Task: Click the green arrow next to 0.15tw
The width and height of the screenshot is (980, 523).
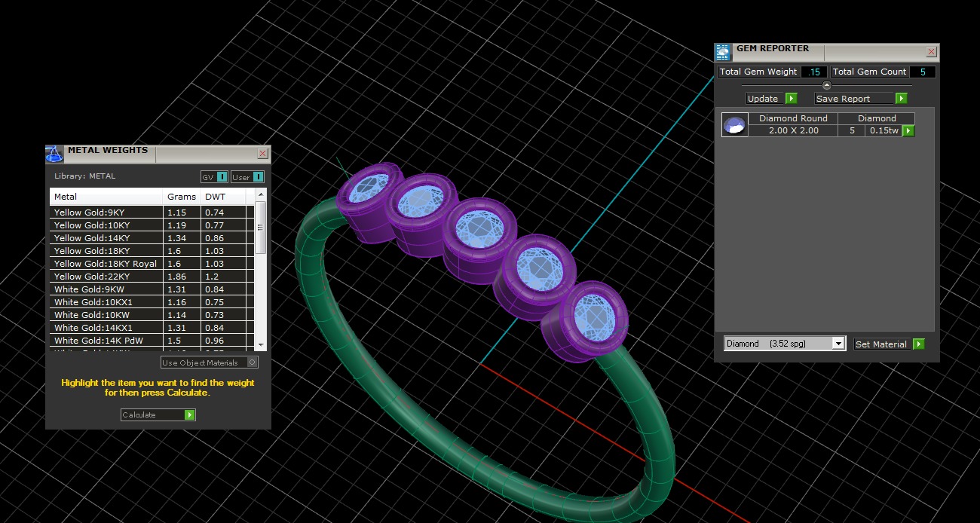Action: [x=908, y=130]
